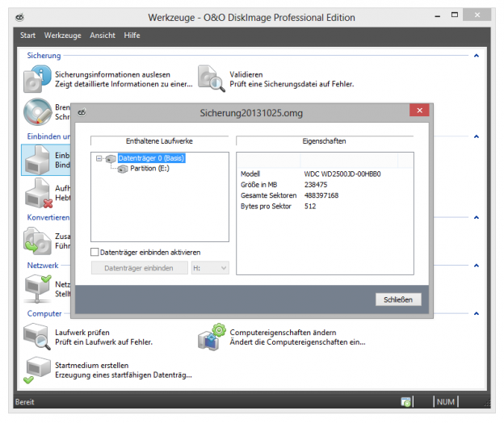
Task: Click the Sicherungsinformationen auslesen icon
Action: point(36,78)
